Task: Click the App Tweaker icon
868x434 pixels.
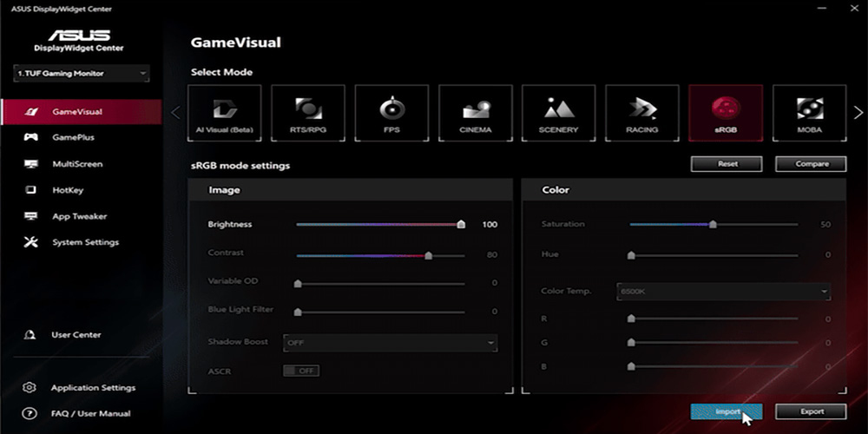Action: click(x=31, y=216)
